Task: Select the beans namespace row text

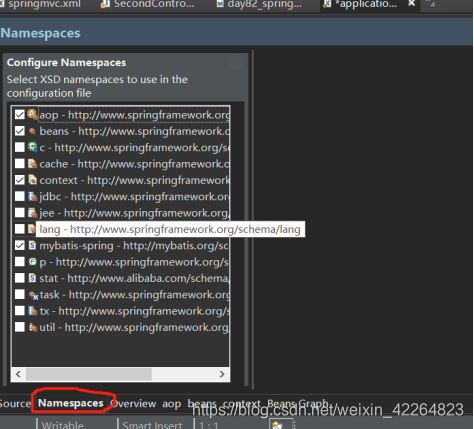Action: click(x=134, y=131)
